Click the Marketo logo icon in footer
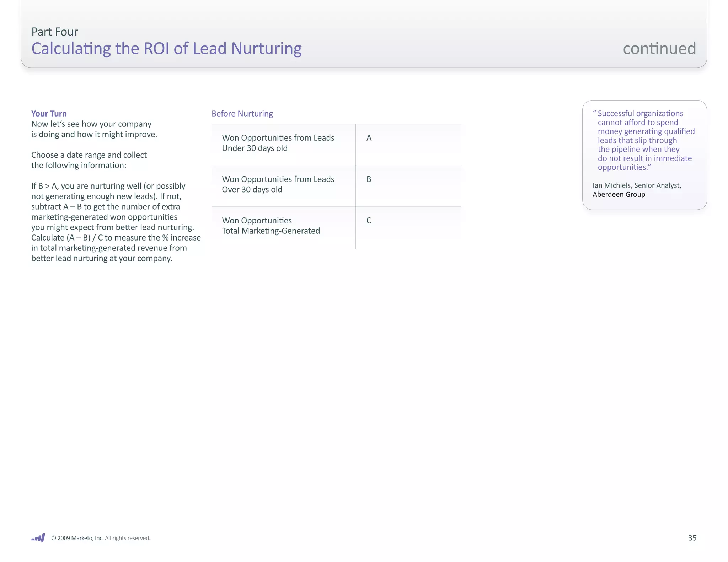This screenshot has height=562, width=728. click(x=38, y=537)
